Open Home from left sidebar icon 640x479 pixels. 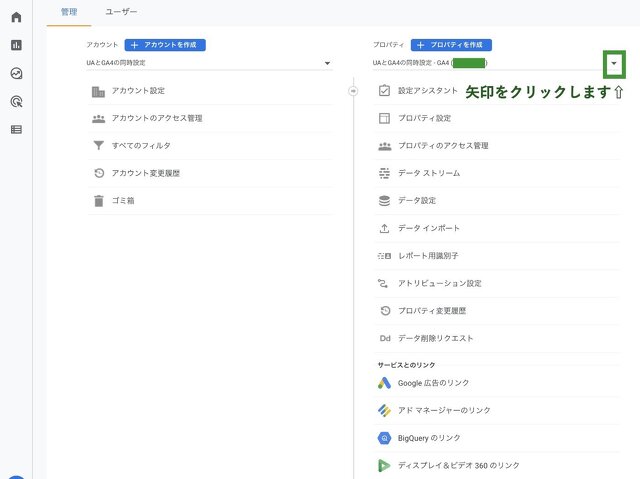pyautogui.click(x=16, y=17)
